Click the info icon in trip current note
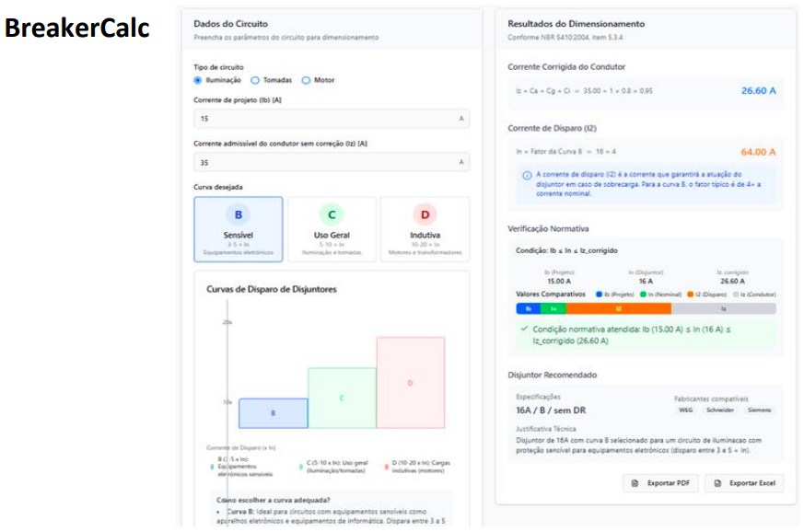This screenshot has width=804, height=532. pos(527,176)
